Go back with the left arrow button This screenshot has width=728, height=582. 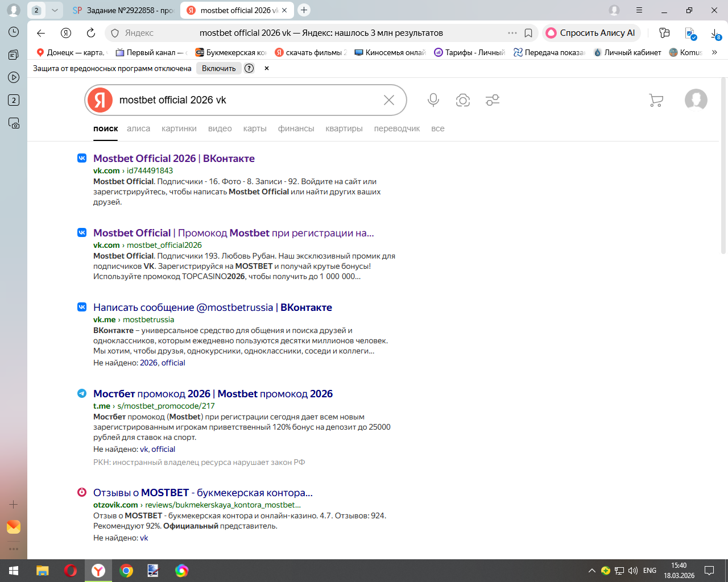41,33
